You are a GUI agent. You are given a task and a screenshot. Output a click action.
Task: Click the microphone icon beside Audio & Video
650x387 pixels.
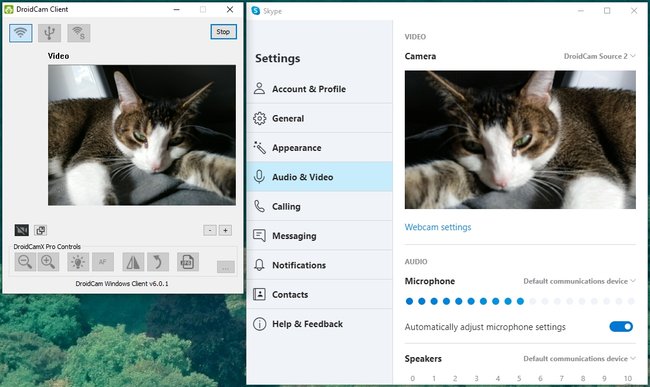pos(260,177)
